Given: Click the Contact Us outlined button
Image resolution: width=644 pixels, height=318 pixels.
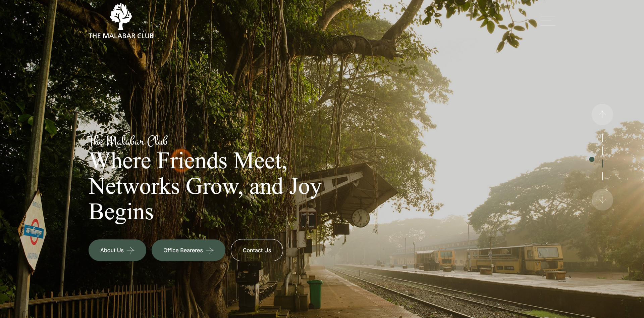Looking at the screenshot, I should click(257, 250).
